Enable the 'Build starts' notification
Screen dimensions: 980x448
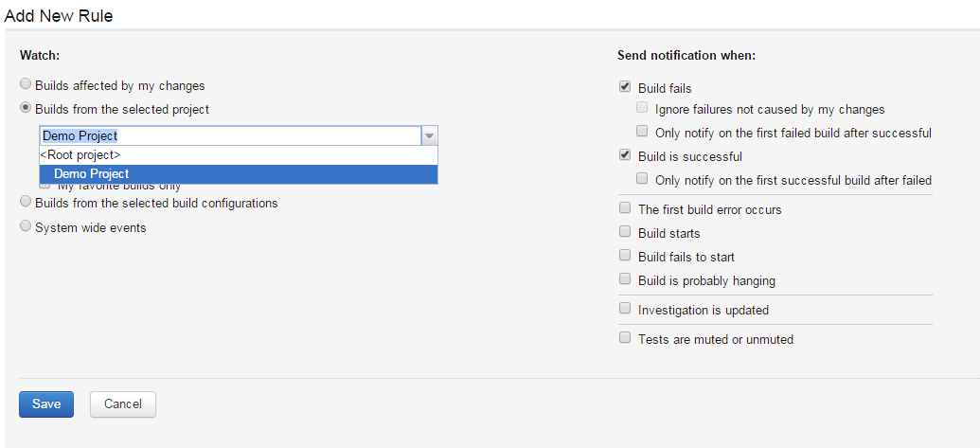click(625, 232)
